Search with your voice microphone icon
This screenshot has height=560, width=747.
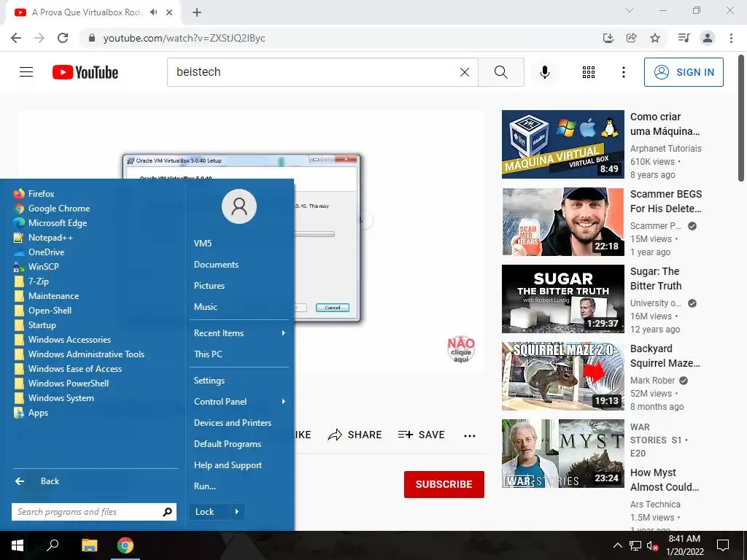pyautogui.click(x=545, y=72)
